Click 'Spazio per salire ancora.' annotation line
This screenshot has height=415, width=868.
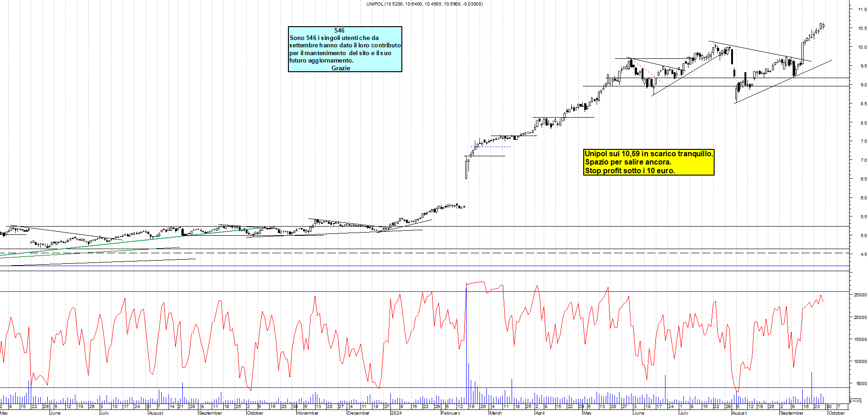(x=628, y=162)
